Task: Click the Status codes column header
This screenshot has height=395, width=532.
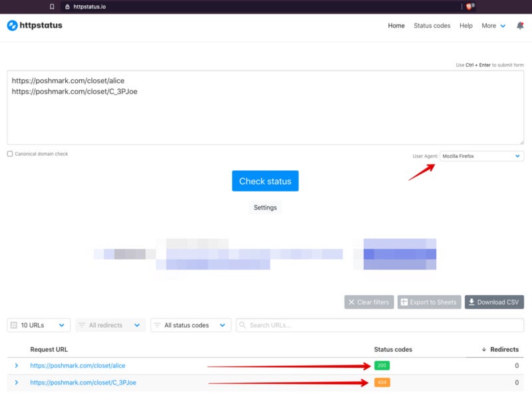Action: pyautogui.click(x=393, y=349)
